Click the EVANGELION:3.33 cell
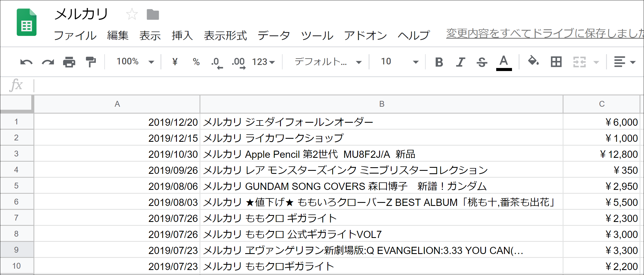Viewport: 644px width, 275px height. pos(382,250)
